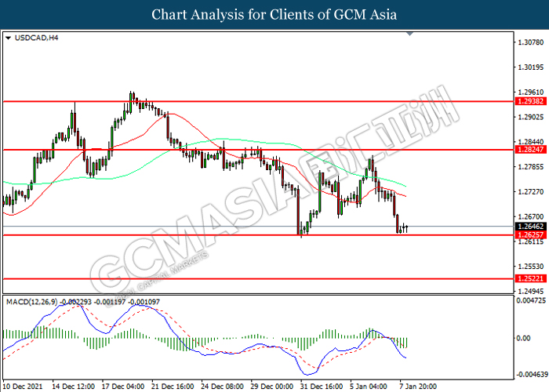Viewport: 549px width, 392px height.
Task: Click the 1.29610 price axis value
Action: pyautogui.click(x=531, y=93)
